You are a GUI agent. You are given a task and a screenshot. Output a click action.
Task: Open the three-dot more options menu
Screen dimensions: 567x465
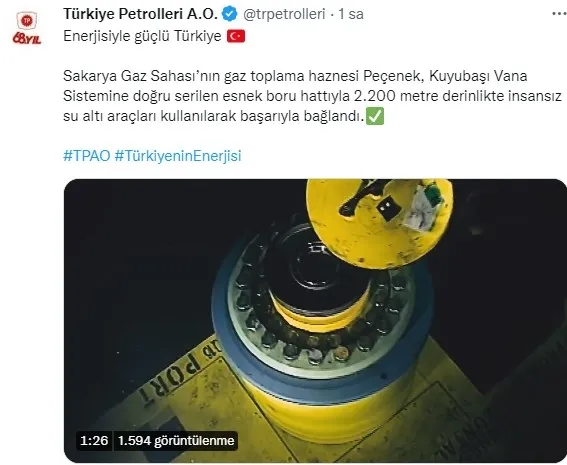point(559,14)
